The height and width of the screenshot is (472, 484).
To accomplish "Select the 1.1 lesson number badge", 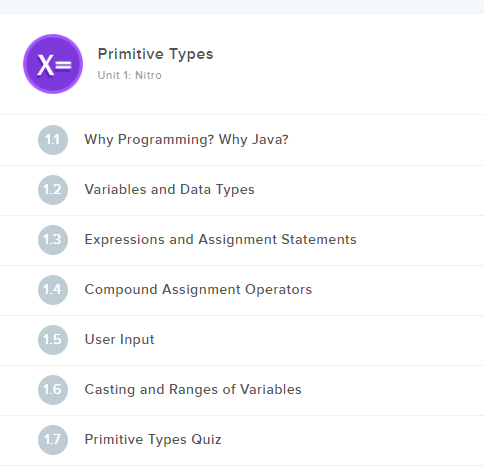I will click(53, 140).
